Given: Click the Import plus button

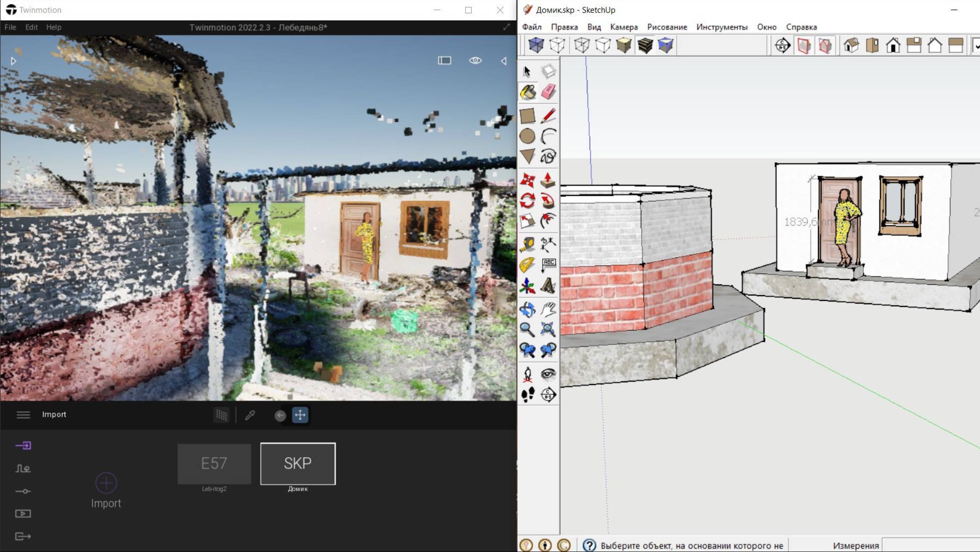Looking at the screenshot, I should tap(106, 483).
